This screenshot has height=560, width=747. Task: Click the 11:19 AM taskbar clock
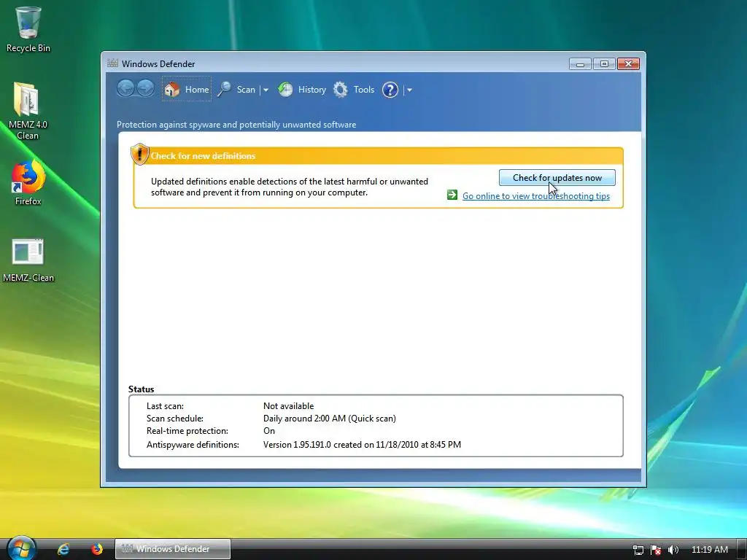709,550
